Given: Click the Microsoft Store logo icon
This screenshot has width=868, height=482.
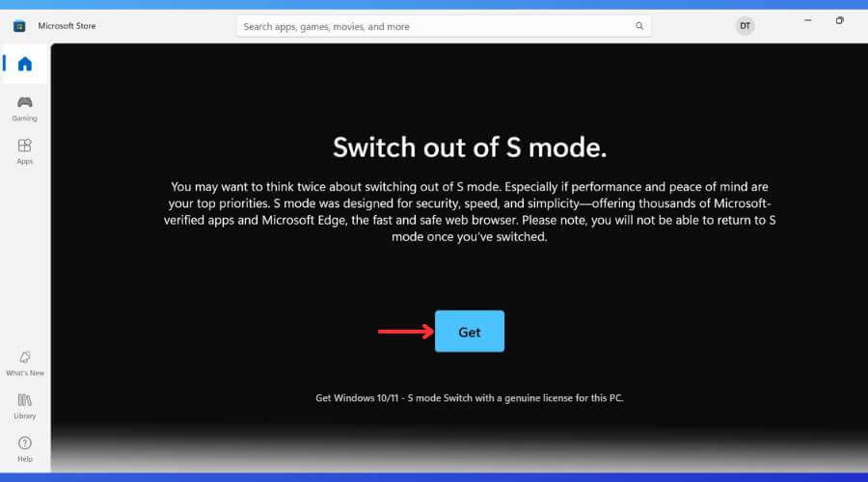Looking at the screenshot, I should click(x=19, y=26).
